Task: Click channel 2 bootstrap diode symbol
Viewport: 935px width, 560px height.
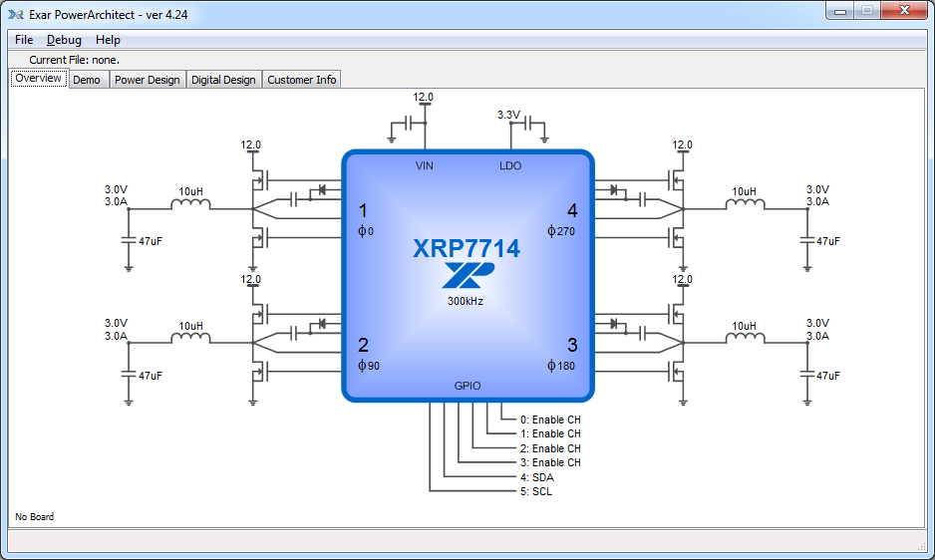Action: [322, 324]
